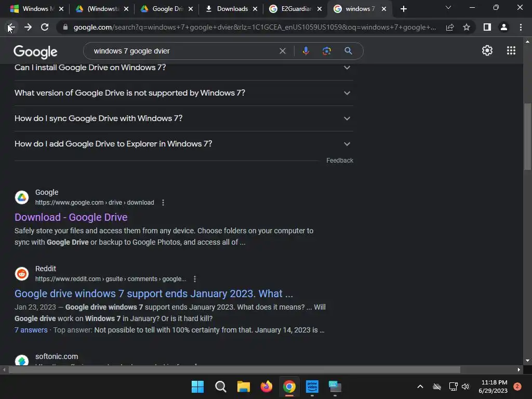532x399 pixels.
Task: Reload the current page
Action: [x=45, y=27]
